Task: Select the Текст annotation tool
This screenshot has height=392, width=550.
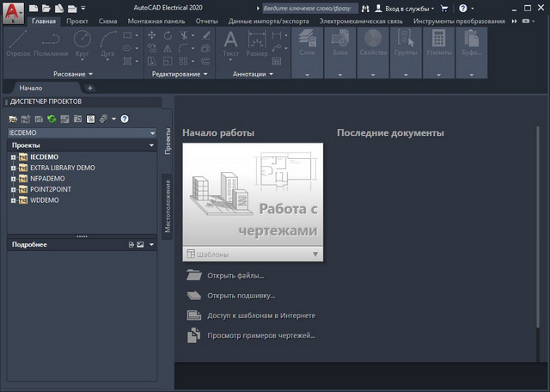Action: tap(230, 41)
